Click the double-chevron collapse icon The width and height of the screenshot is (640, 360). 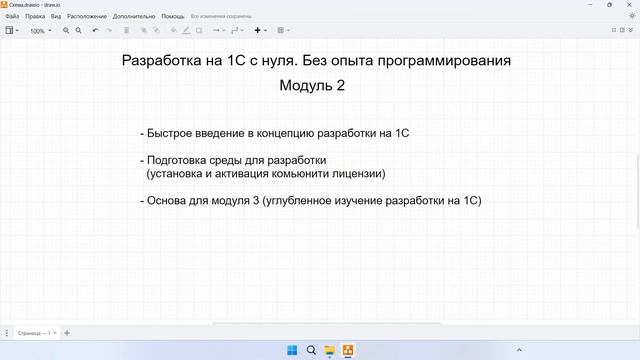631,30
